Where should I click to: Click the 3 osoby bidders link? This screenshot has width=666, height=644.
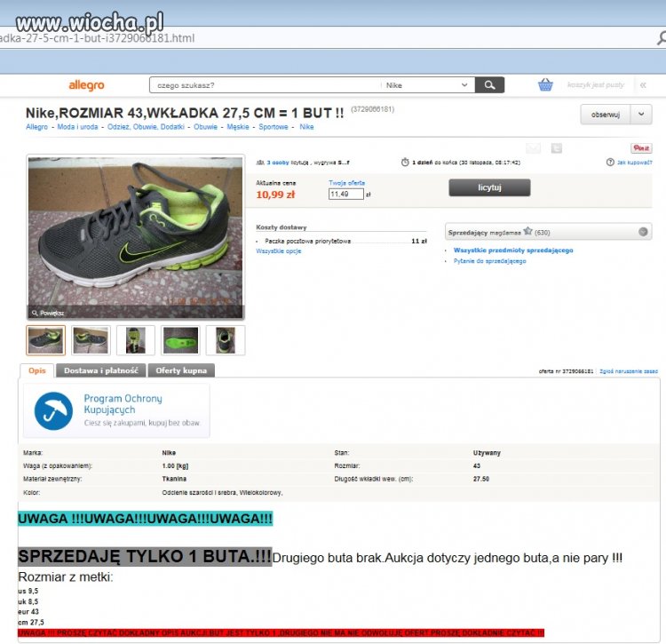278,163
